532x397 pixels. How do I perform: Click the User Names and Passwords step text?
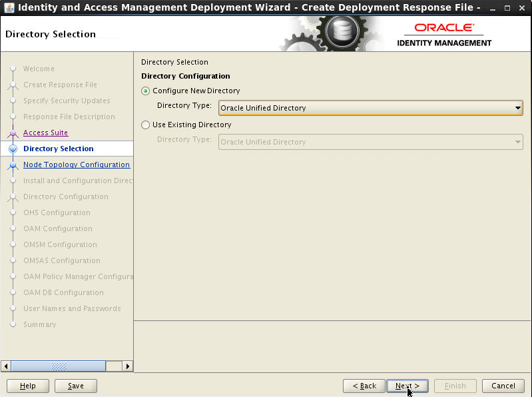(x=73, y=308)
